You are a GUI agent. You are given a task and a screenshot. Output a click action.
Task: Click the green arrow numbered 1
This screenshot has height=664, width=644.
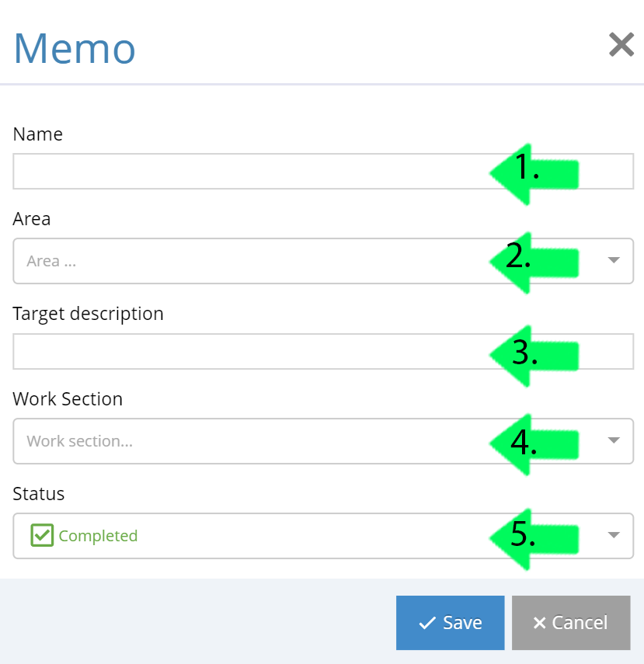(x=534, y=174)
